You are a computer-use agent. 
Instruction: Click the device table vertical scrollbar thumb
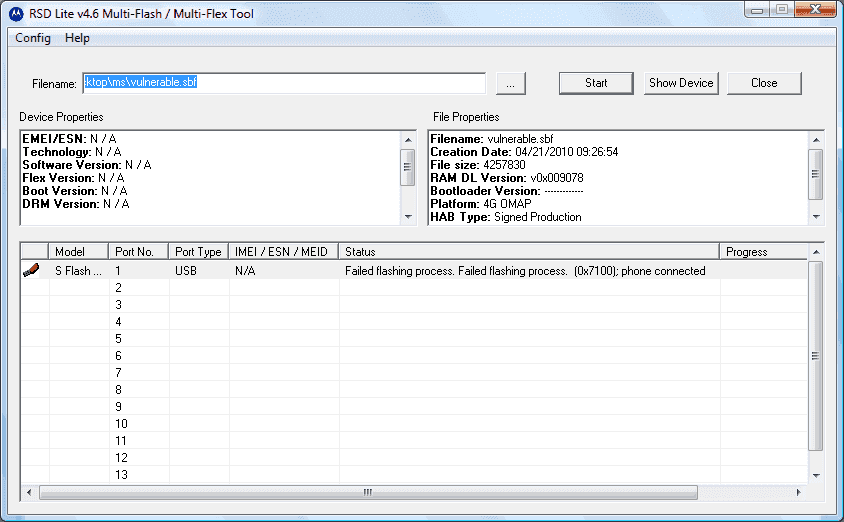[x=816, y=356]
